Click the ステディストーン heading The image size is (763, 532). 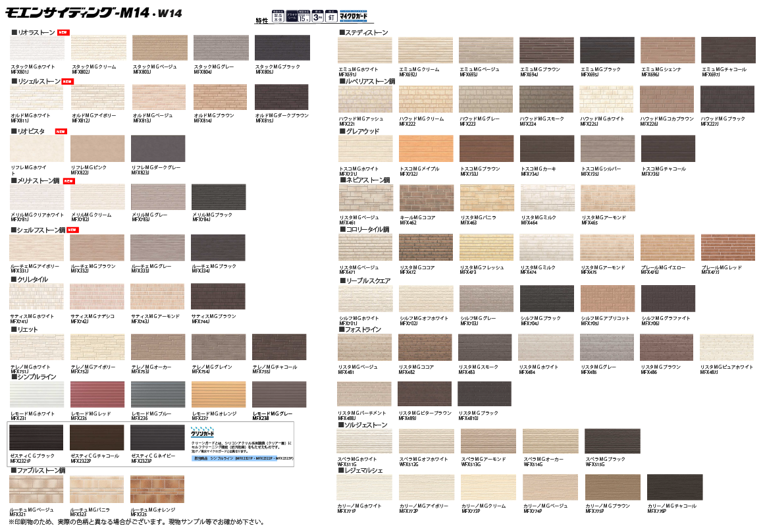[x=364, y=33]
